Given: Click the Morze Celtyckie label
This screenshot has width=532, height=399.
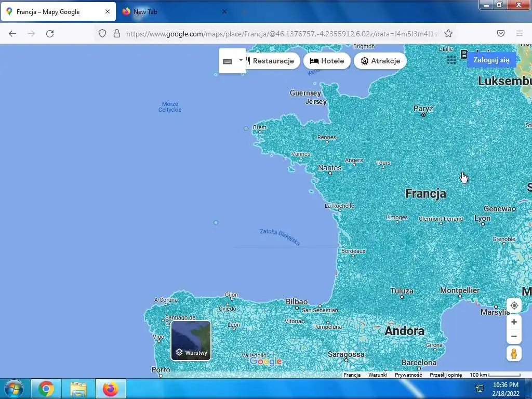Looking at the screenshot, I should coord(170,107).
